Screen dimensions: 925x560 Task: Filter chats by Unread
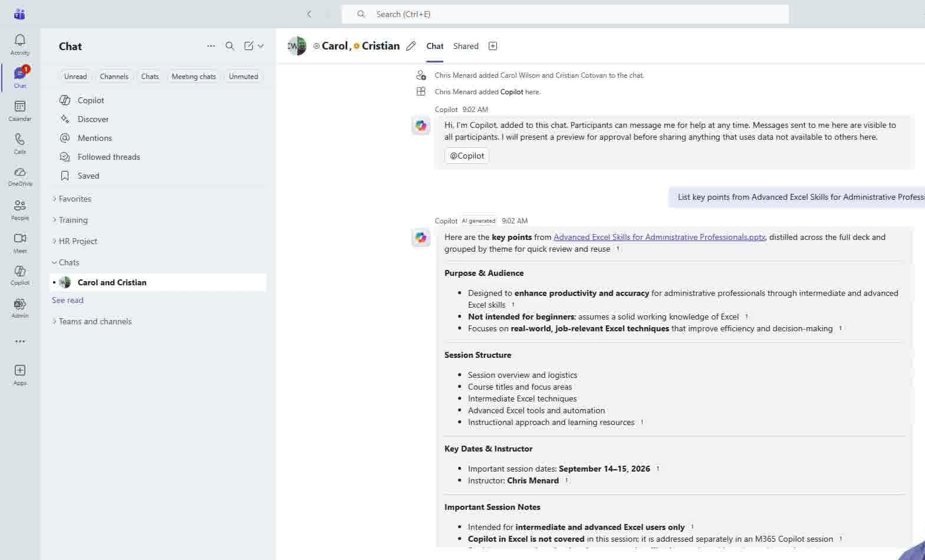click(x=75, y=77)
